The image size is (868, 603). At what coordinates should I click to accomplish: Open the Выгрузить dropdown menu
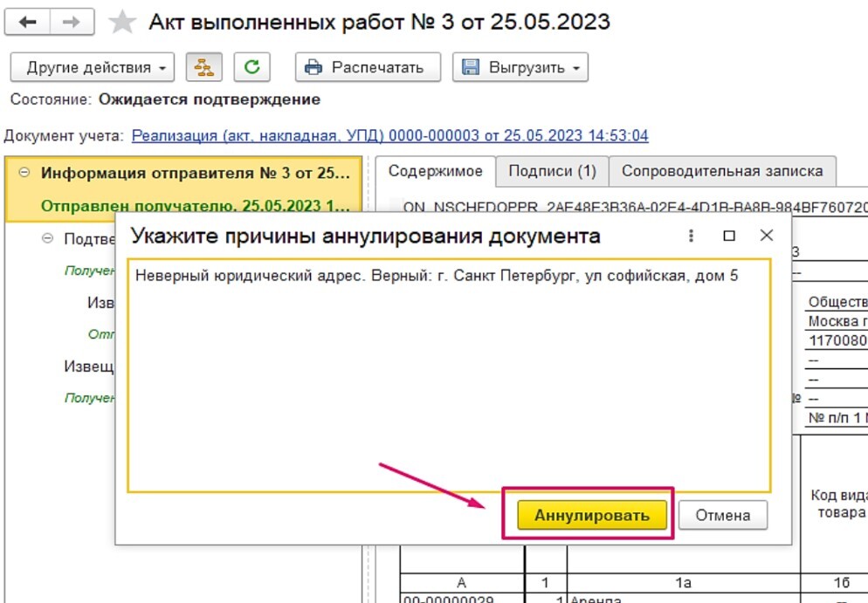click(520, 67)
